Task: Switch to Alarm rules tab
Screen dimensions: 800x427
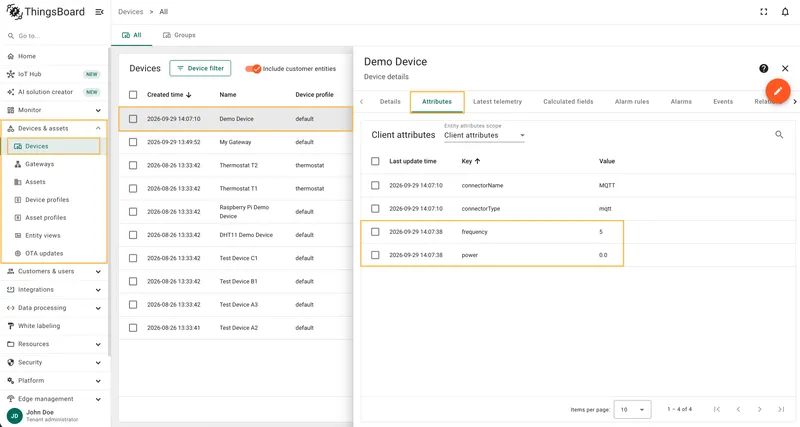Action: click(x=632, y=102)
